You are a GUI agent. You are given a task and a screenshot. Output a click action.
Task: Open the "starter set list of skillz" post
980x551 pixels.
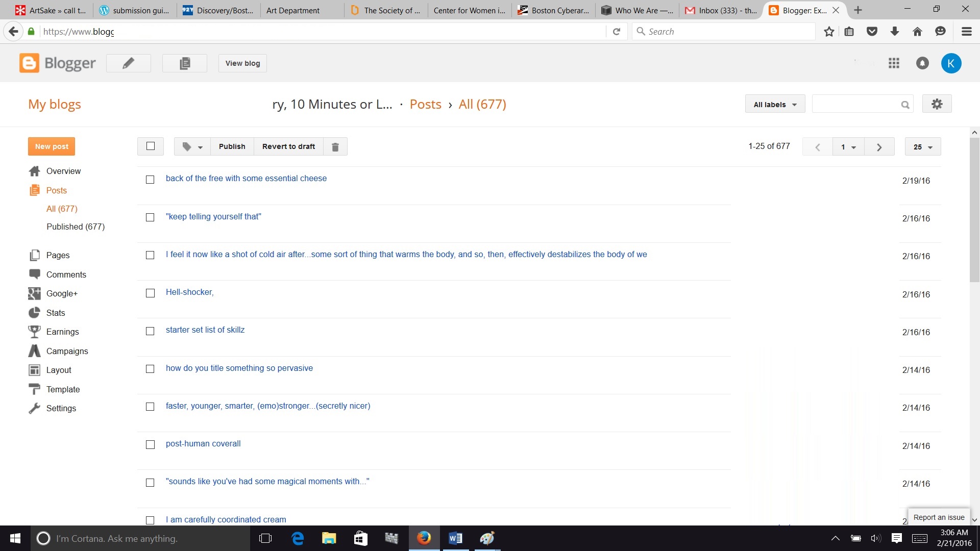point(205,330)
